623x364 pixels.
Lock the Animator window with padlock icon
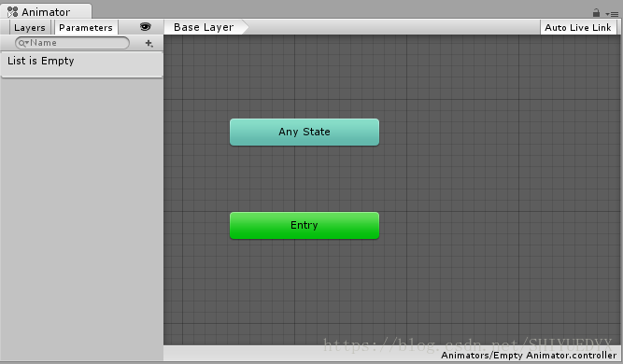point(596,13)
